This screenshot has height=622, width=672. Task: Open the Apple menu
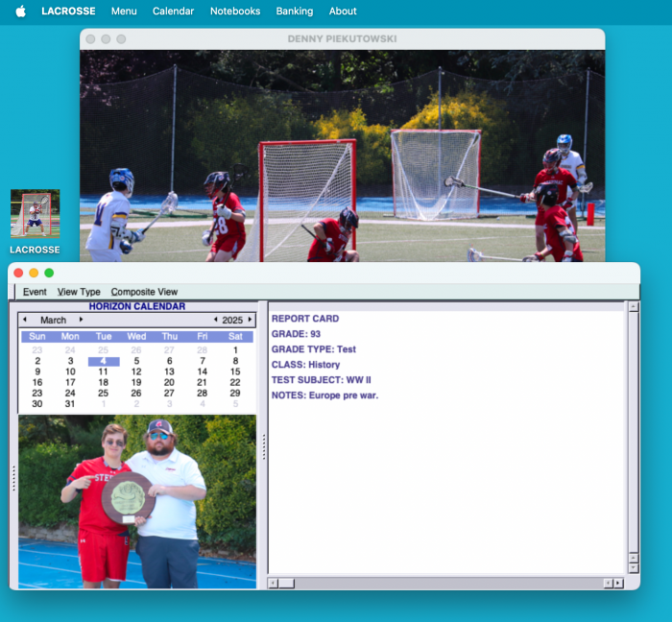[21, 12]
